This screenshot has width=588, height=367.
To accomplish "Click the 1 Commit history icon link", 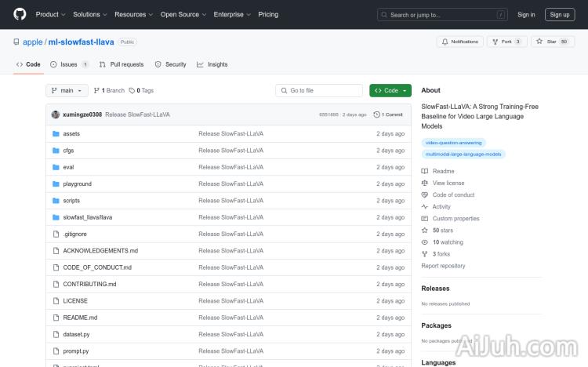I will point(389,114).
